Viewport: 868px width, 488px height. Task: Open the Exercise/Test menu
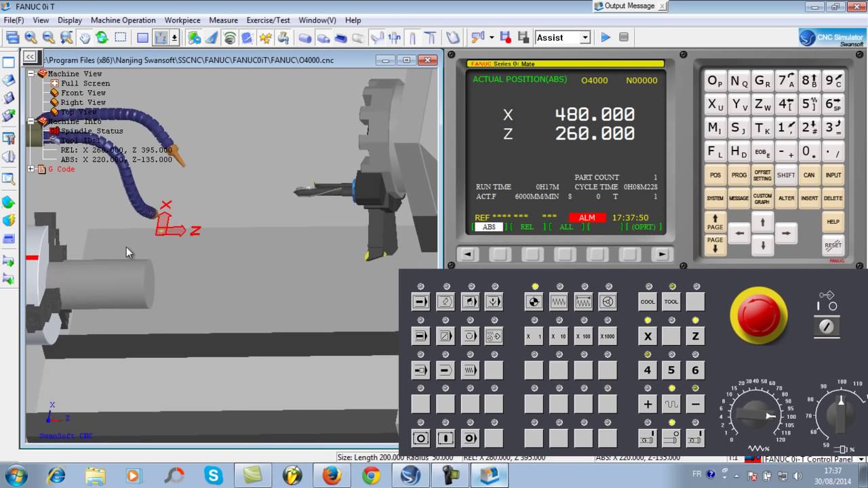point(268,20)
